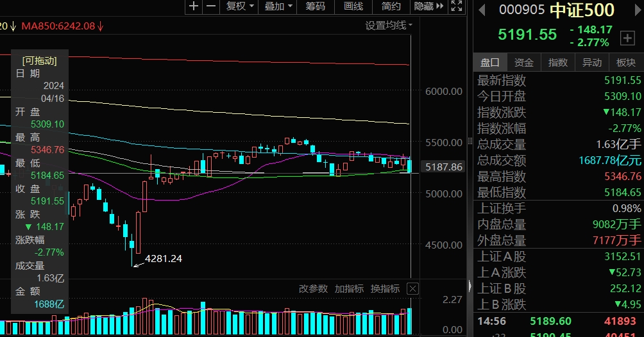Click 内盘总量 value 9082万手

click(617, 224)
